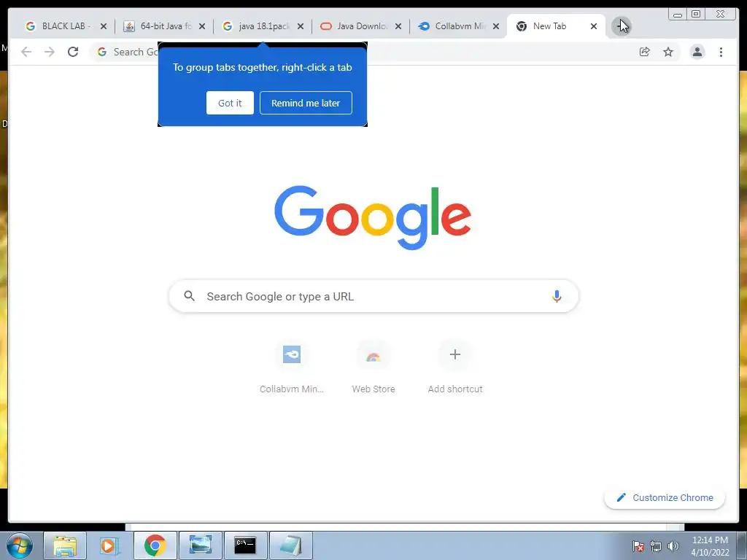Click the magnifier icon in search box
Screen dimensions: 747x560
coord(189,296)
